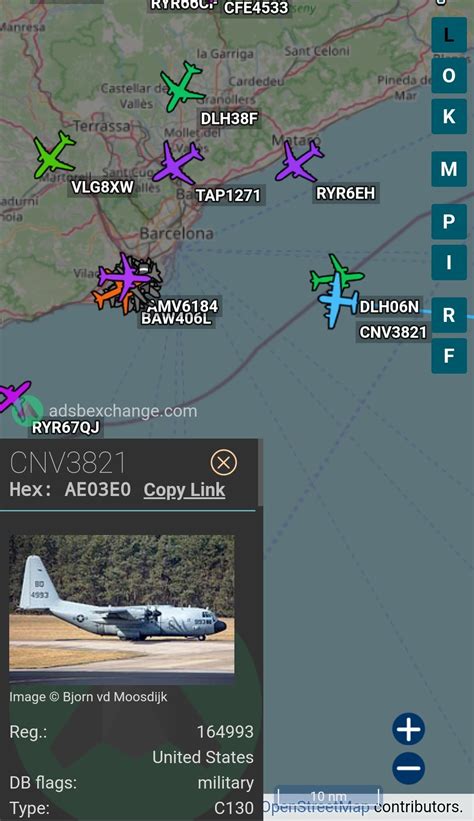Toggle the M map button
Screen dimensions: 474x821
tap(449, 169)
